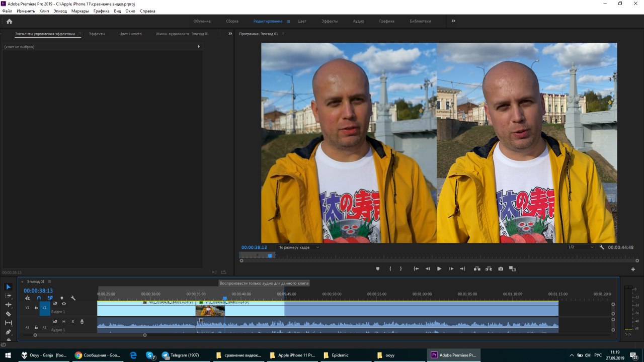Click the Add Marker button under preview

pos(378,269)
